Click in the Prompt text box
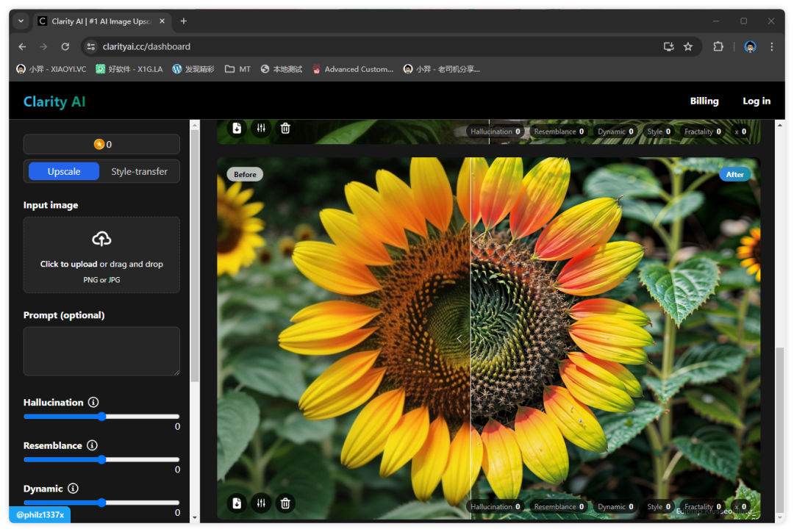The width and height of the screenshot is (794, 532). pyautogui.click(x=101, y=351)
